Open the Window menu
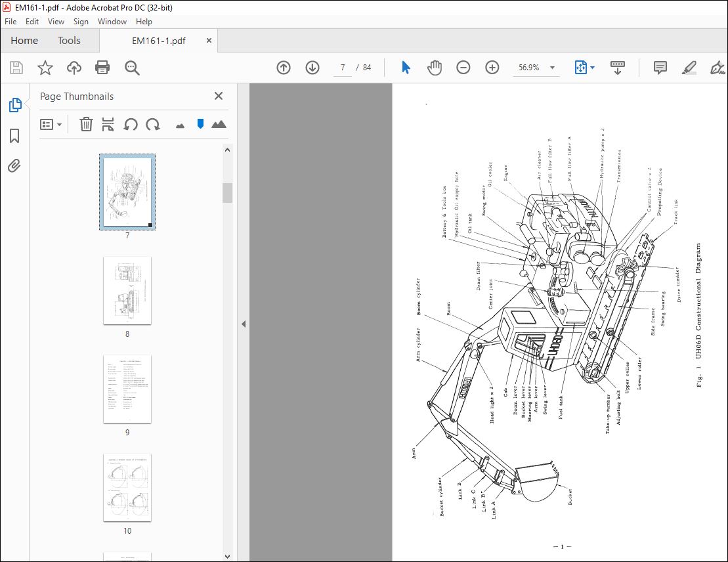728x562 pixels. (x=112, y=22)
